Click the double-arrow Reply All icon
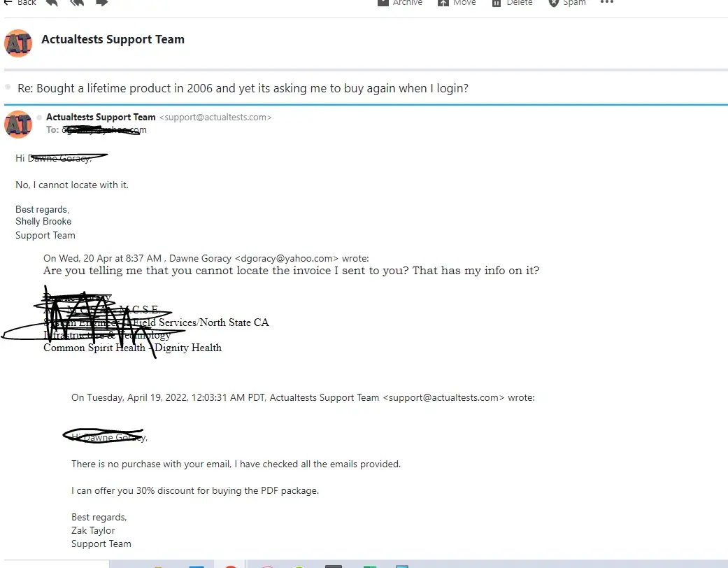728x568 pixels. click(x=77, y=3)
